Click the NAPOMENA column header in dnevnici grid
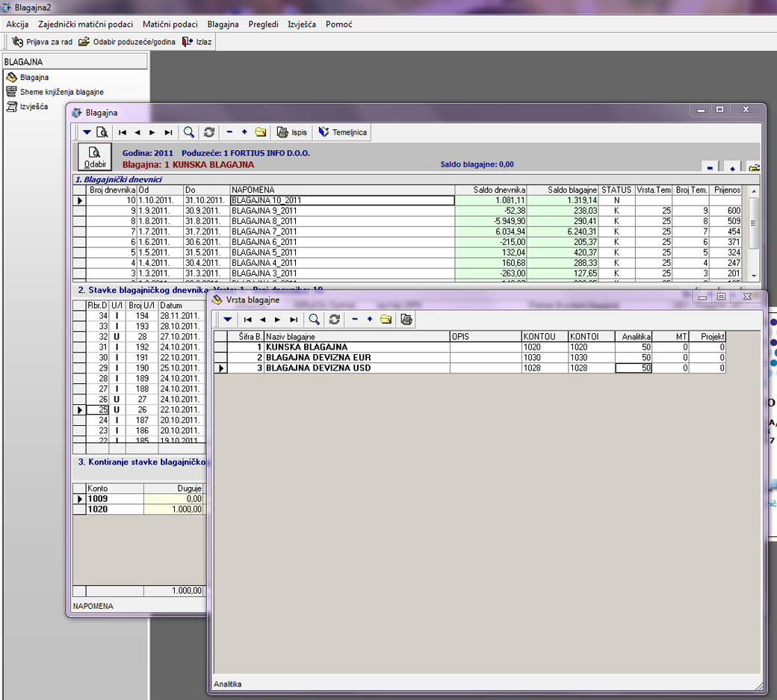777x700 pixels. click(342, 190)
